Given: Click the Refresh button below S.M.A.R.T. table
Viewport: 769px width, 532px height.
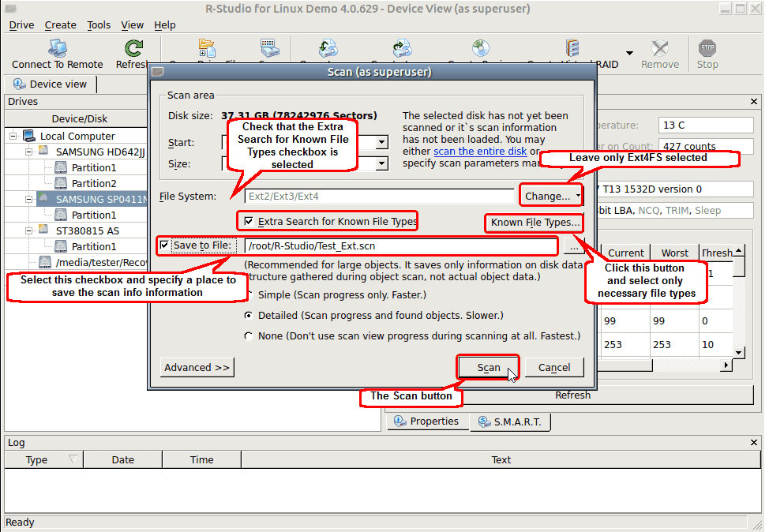Looking at the screenshot, I should [572, 395].
